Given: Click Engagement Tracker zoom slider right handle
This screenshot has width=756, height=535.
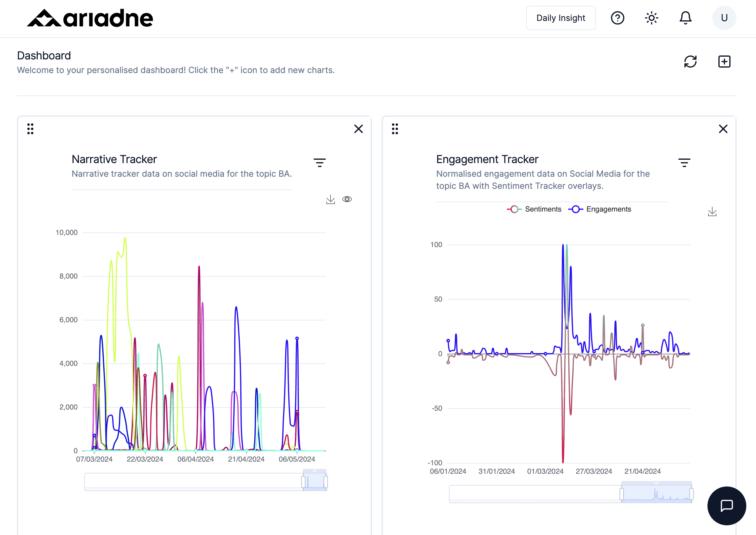Looking at the screenshot, I should pos(691,494).
